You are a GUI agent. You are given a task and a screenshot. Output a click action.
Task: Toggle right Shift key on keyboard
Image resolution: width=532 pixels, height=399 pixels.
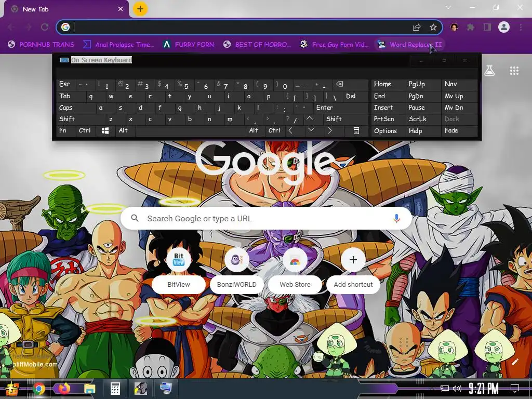[345, 119]
